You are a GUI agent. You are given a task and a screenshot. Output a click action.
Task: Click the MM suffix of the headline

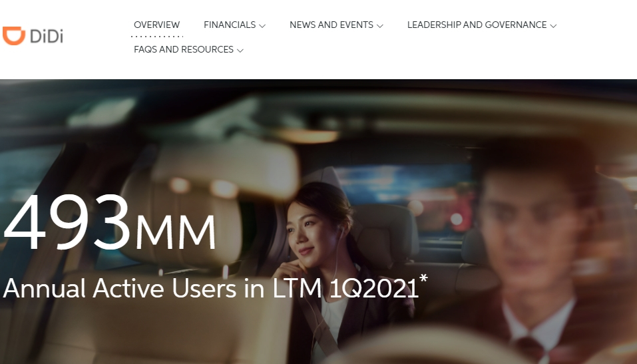pyautogui.click(x=176, y=231)
